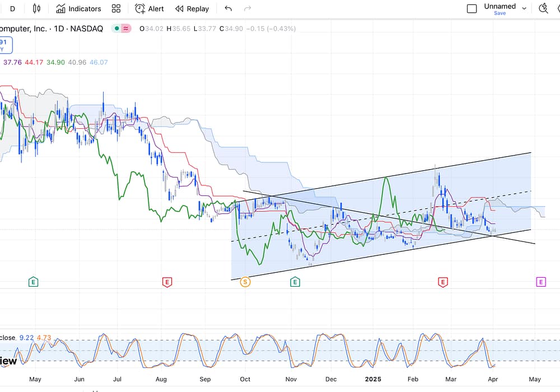Select the Computer, Inc. symbol title
Screen dimensions: 560x392
point(52,29)
